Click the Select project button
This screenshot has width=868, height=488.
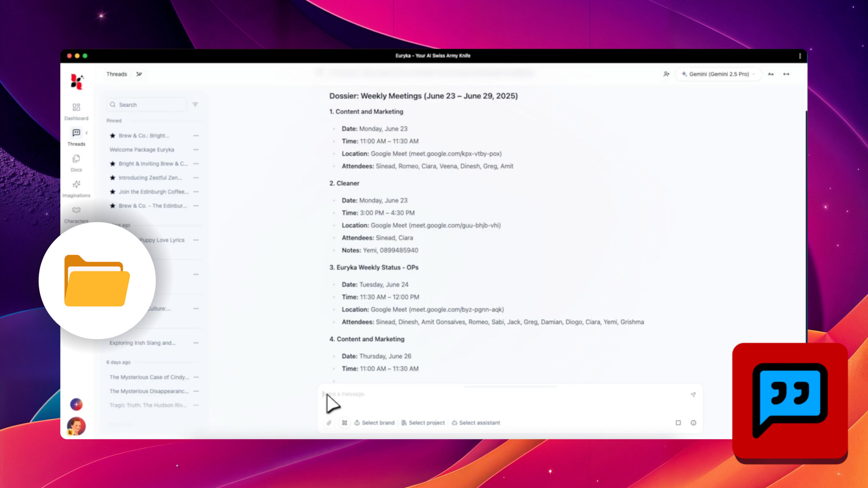click(x=423, y=423)
